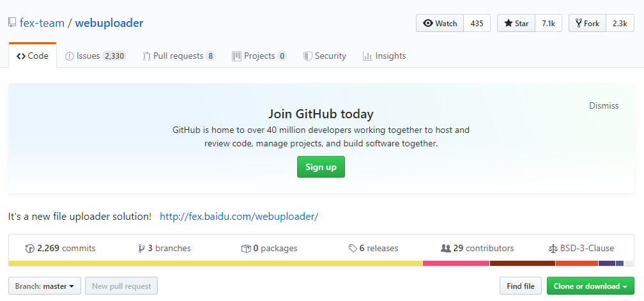Click the New pull request button
Viewport: 644px width, 301px height.
pos(121,286)
